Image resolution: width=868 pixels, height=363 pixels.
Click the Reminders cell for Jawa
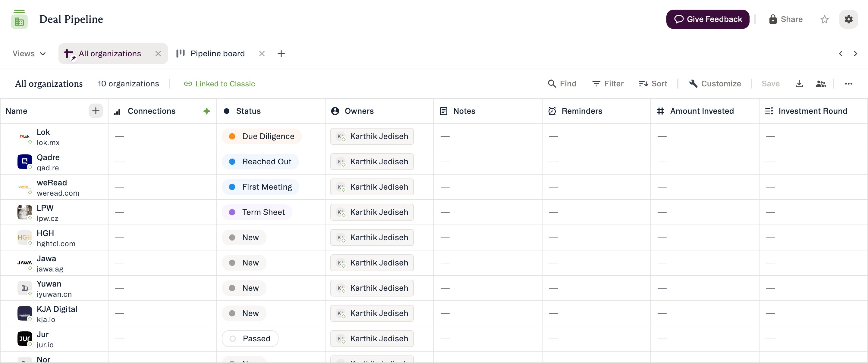[596, 262]
